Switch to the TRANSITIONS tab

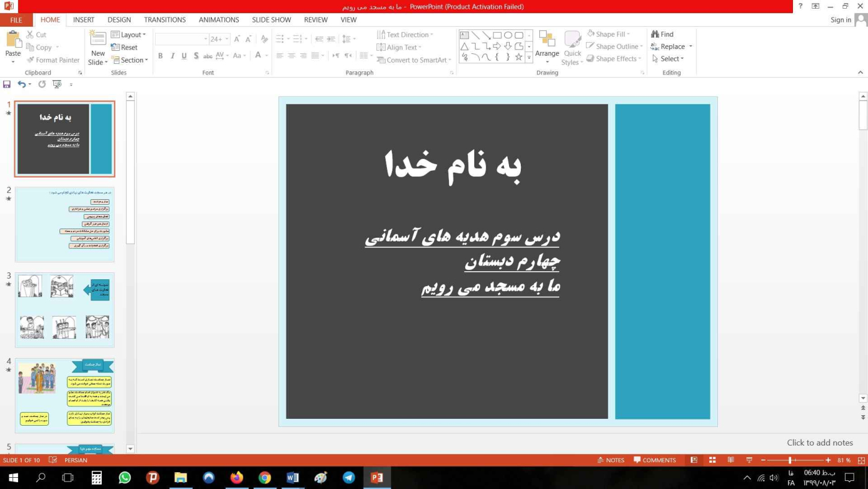pos(165,20)
